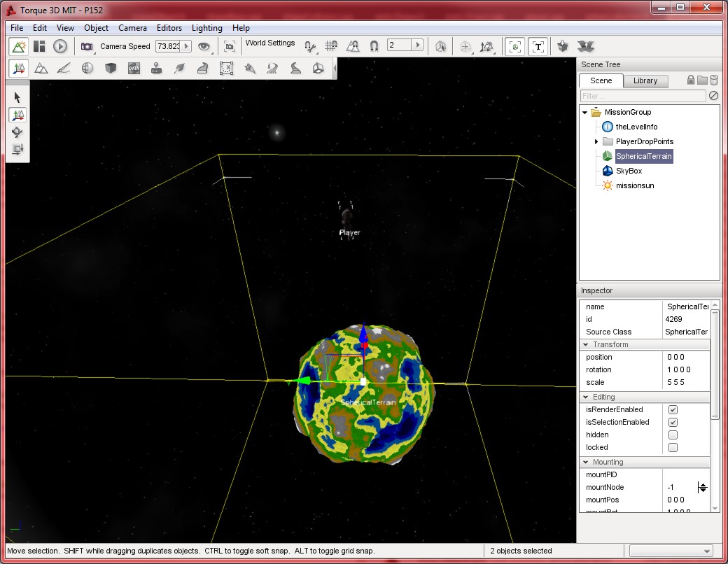
Task: Select the Object Editor tool
Action: (19, 69)
